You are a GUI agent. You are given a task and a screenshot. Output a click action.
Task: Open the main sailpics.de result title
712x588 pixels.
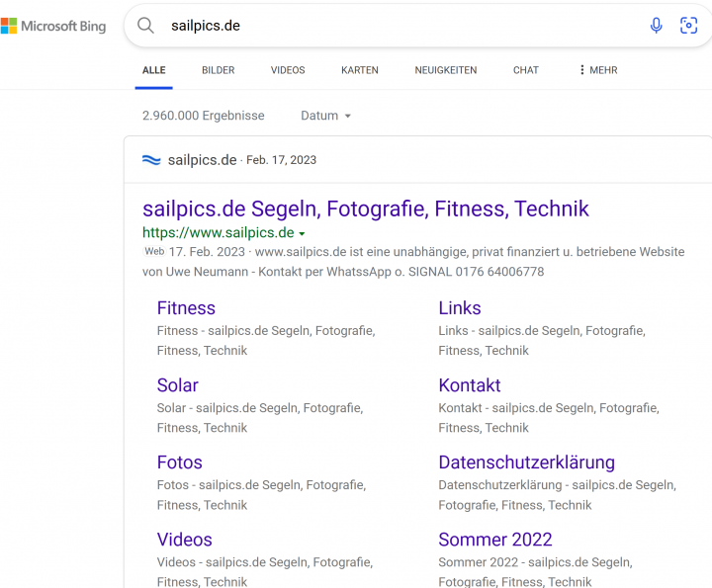coord(366,209)
